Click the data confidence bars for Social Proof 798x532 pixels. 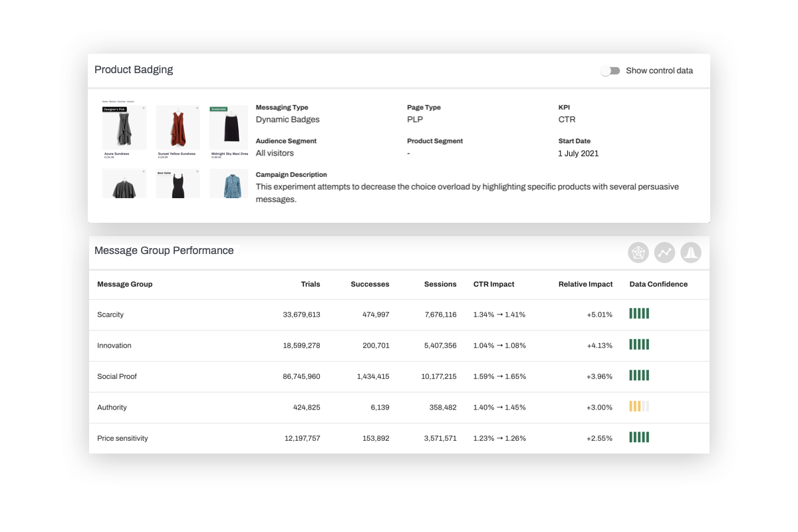coord(638,375)
